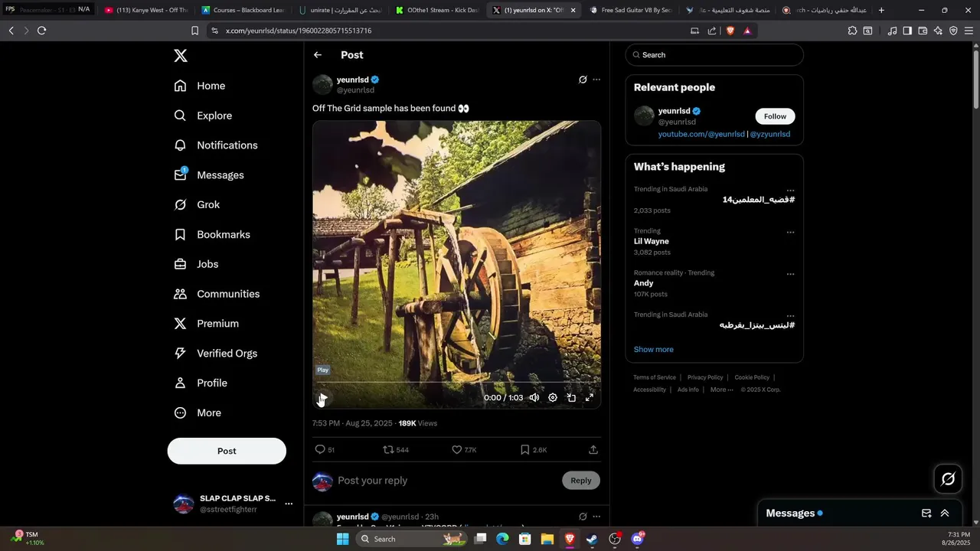
Task: Open Terms of Service link
Action: coord(655,377)
